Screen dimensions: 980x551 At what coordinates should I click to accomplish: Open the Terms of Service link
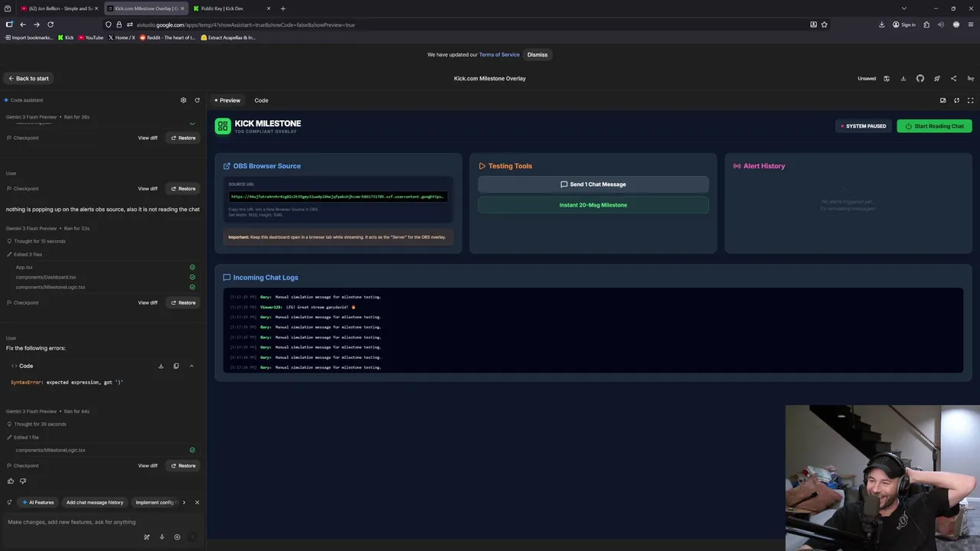(x=499, y=54)
